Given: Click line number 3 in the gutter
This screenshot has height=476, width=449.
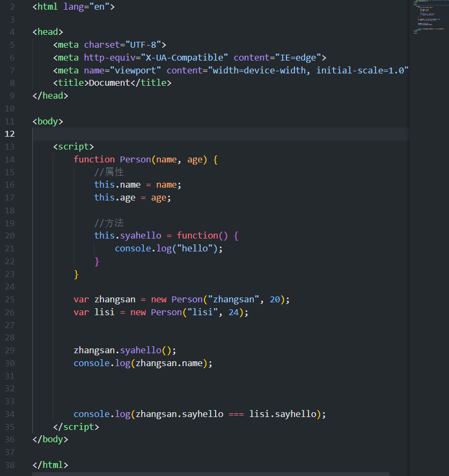Looking at the screenshot, I should tap(12, 19).
